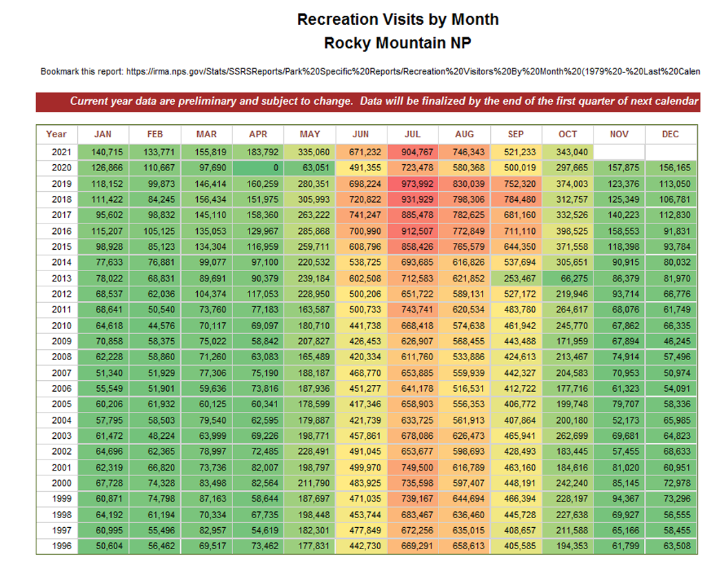This screenshot has height=563, width=728.
Task: Click the JAN column header
Action: click(102, 135)
